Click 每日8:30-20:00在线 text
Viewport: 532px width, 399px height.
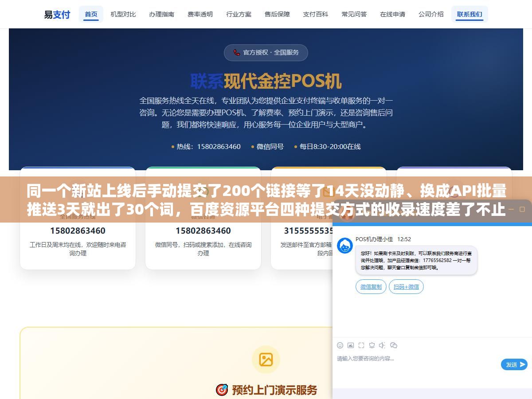coord(330,146)
